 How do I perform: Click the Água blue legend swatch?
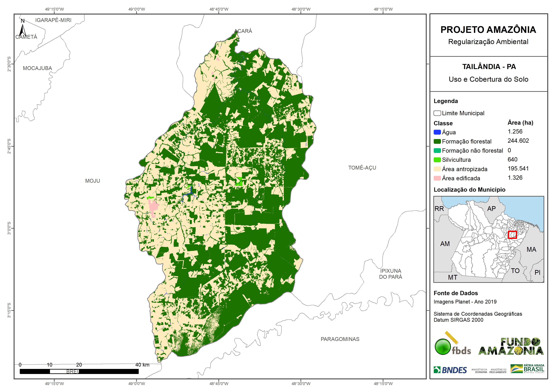[x=437, y=132]
